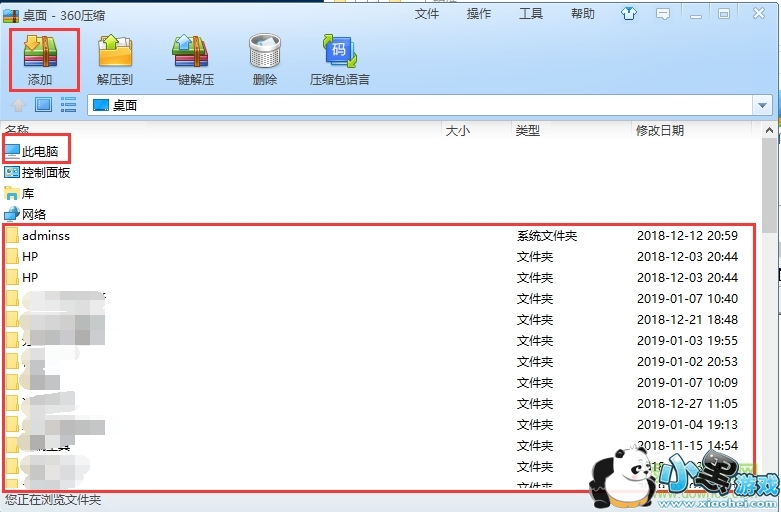Expand the address bar dropdown arrow

pyautogui.click(x=762, y=105)
